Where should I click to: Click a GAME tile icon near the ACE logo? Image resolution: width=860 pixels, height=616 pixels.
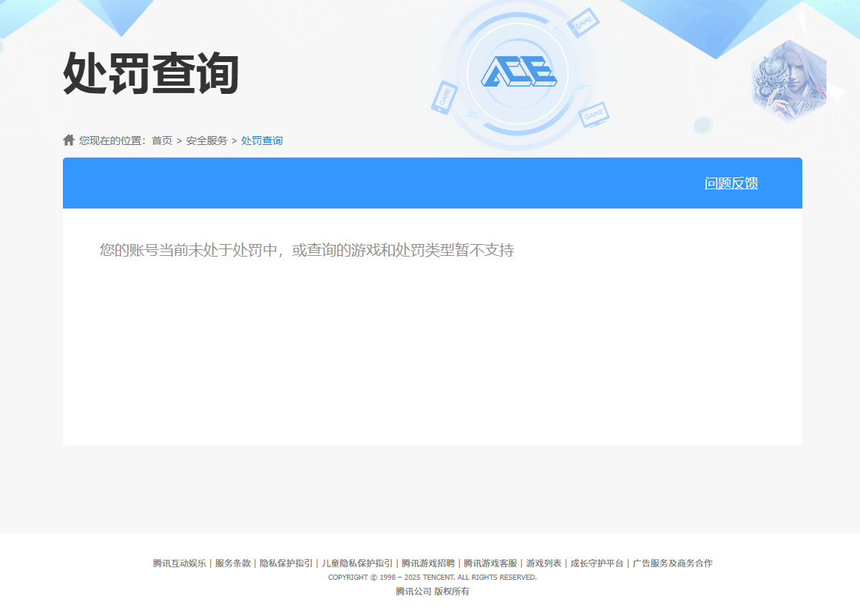click(x=583, y=24)
